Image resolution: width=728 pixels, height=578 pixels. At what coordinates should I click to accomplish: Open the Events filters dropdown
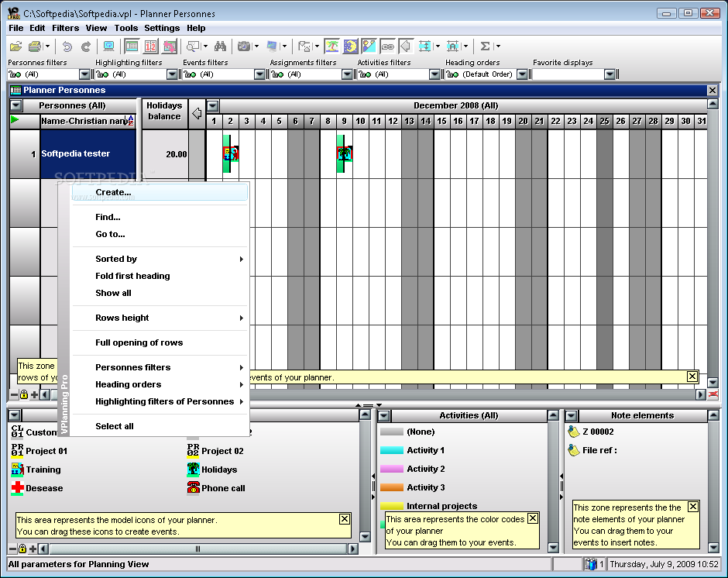coord(259,74)
